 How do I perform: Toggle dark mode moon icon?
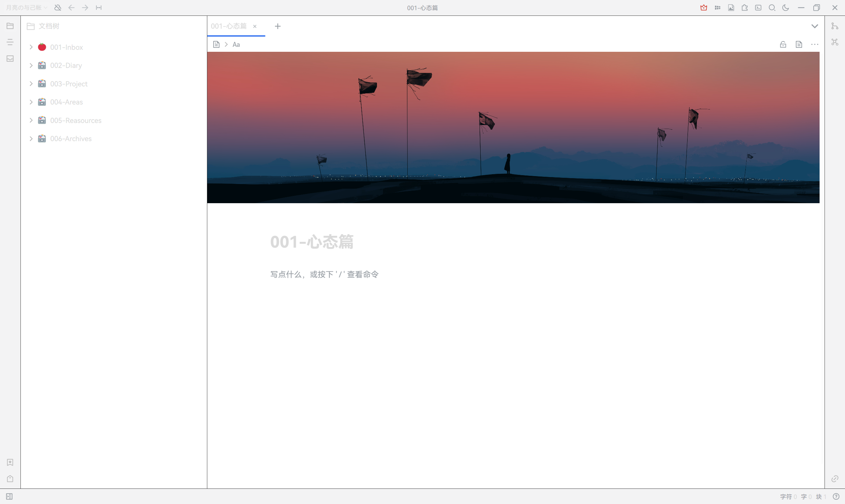pos(786,8)
